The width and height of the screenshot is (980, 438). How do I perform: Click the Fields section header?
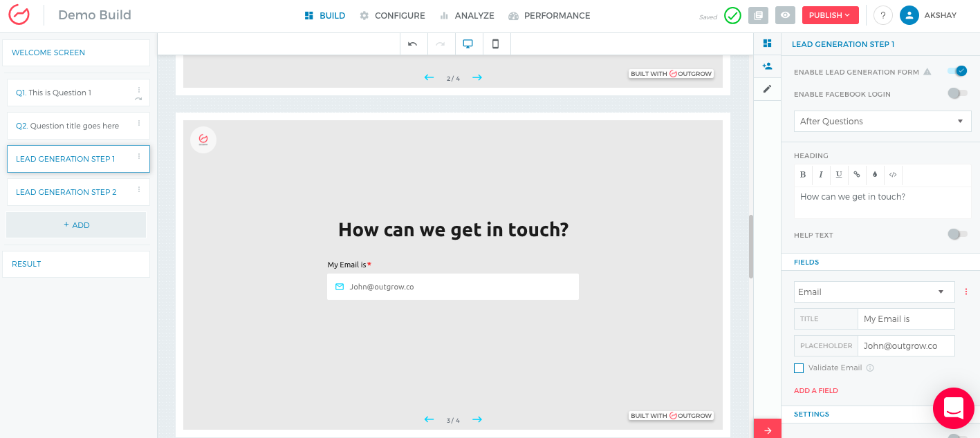880,263
